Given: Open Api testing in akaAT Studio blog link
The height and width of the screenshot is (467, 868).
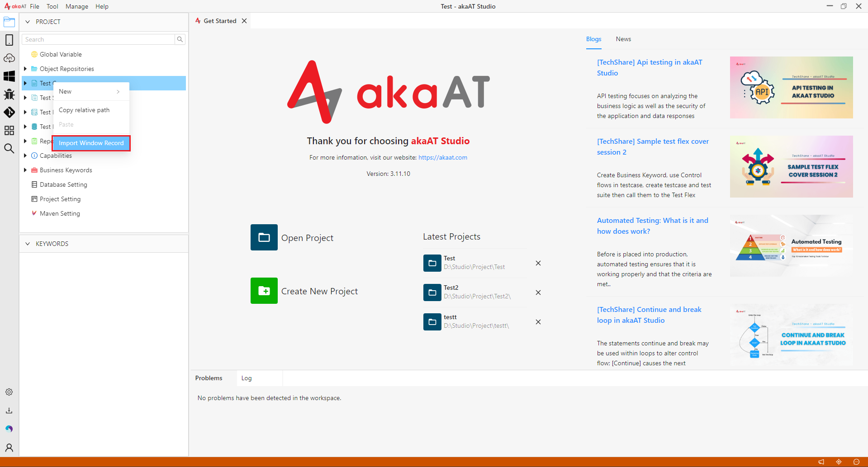Looking at the screenshot, I should pos(650,68).
